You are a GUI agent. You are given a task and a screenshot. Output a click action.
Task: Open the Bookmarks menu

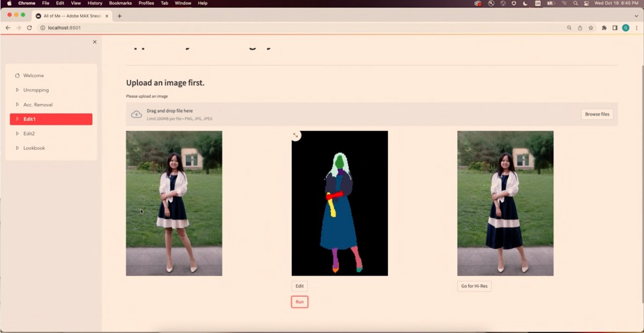click(120, 3)
